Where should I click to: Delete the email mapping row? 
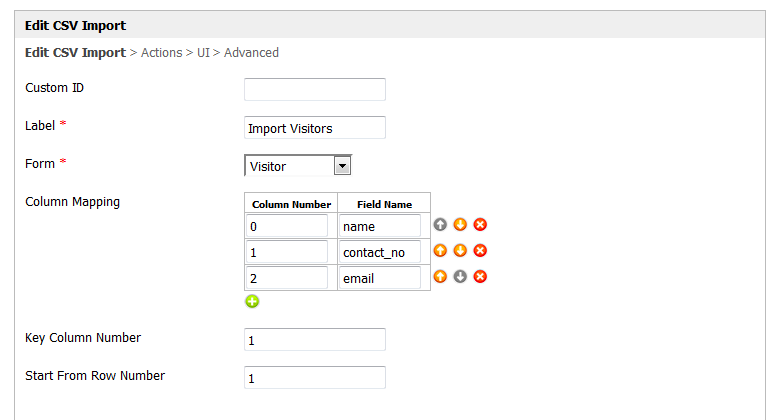click(480, 276)
